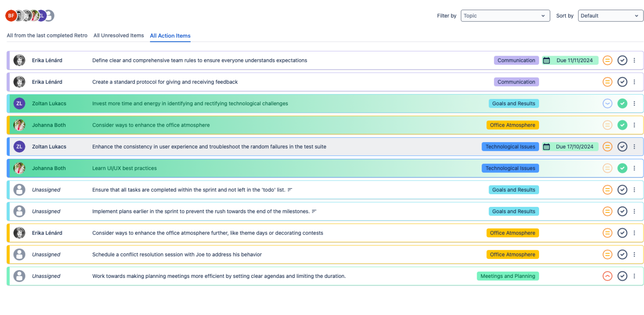Open more options for 'Implement plans earlier' row
Image resolution: width=644 pixels, height=315 pixels.
point(634,211)
